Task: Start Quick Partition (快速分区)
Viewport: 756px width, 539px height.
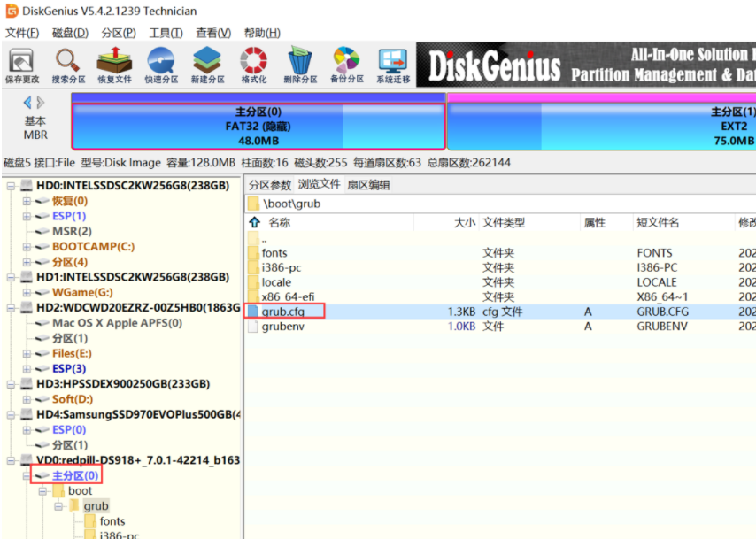Action: 161,65
